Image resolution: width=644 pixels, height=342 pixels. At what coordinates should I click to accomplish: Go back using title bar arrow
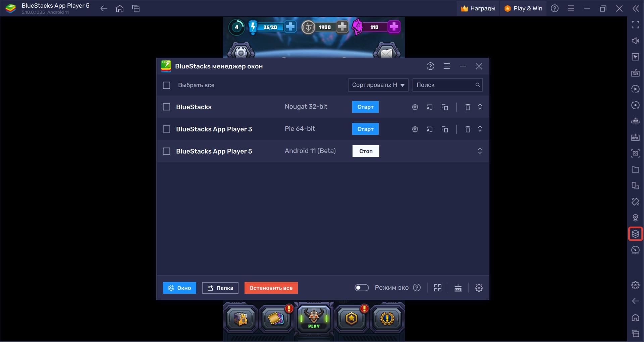104,9
